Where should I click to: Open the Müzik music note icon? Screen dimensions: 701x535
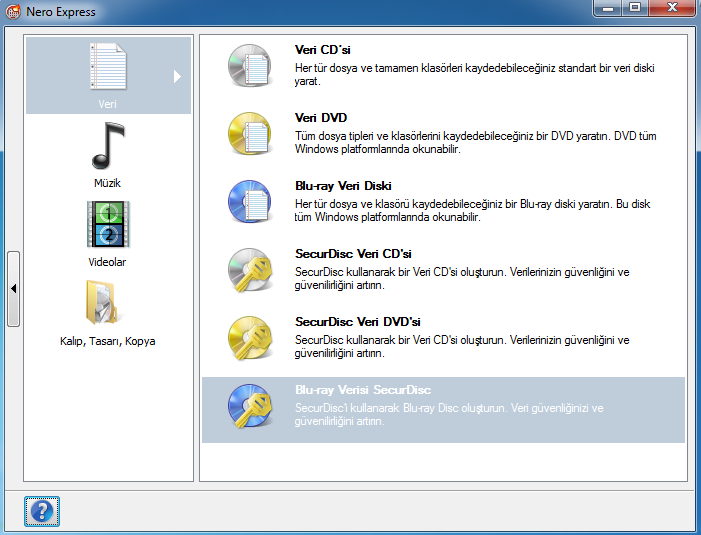tap(107, 146)
